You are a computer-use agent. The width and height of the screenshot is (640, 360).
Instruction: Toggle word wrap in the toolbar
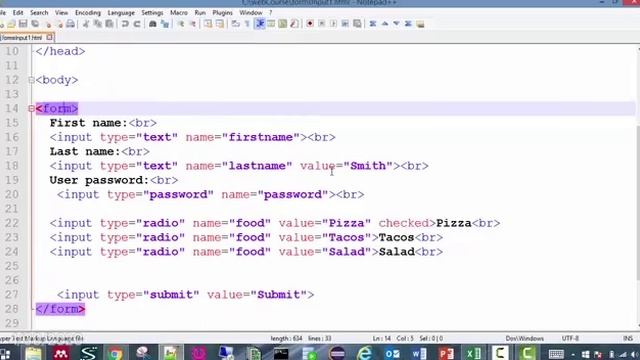point(236,24)
